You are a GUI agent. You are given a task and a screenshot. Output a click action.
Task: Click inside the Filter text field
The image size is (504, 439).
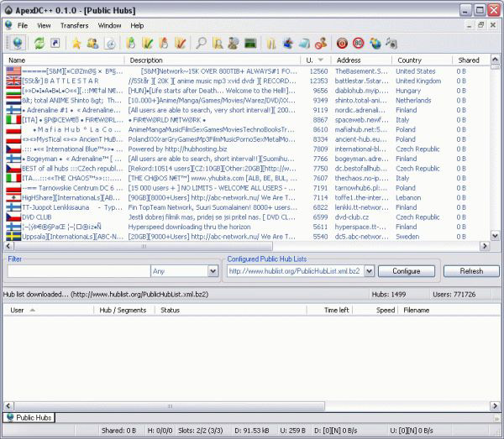click(79, 271)
